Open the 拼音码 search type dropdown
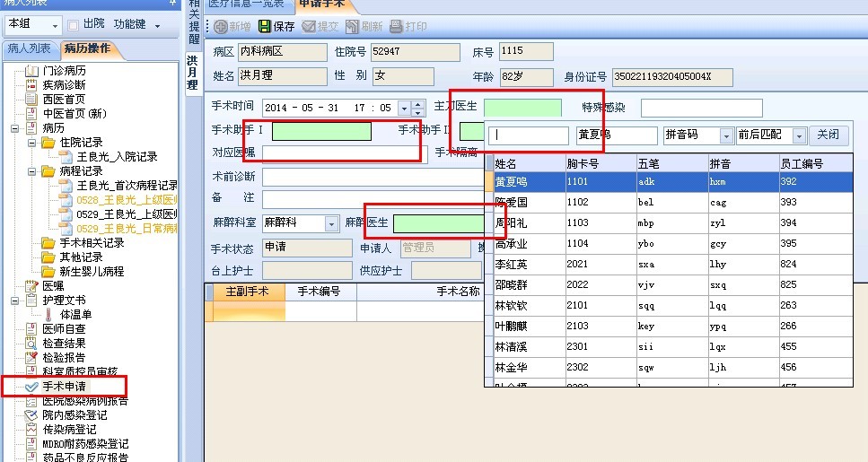 (x=726, y=135)
